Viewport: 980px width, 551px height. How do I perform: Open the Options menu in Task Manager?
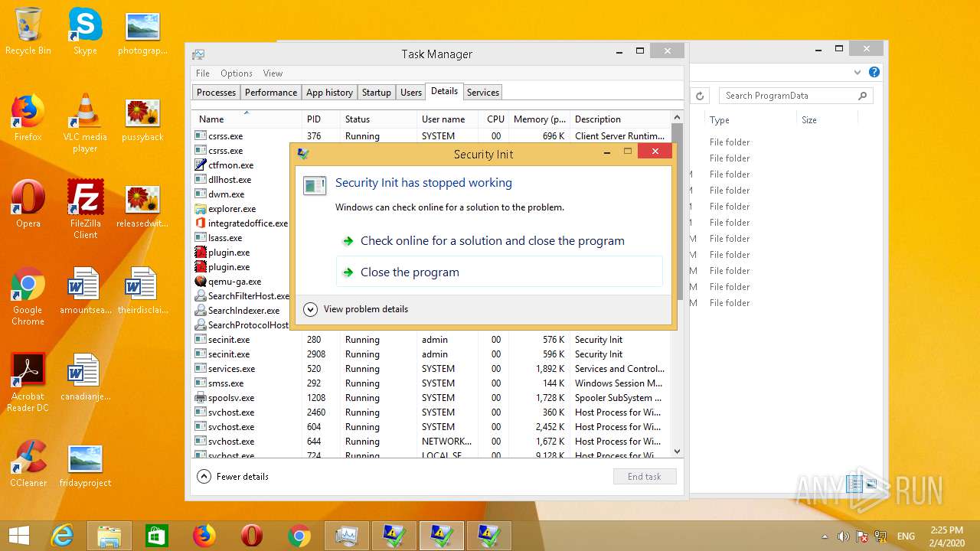[237, 73]
